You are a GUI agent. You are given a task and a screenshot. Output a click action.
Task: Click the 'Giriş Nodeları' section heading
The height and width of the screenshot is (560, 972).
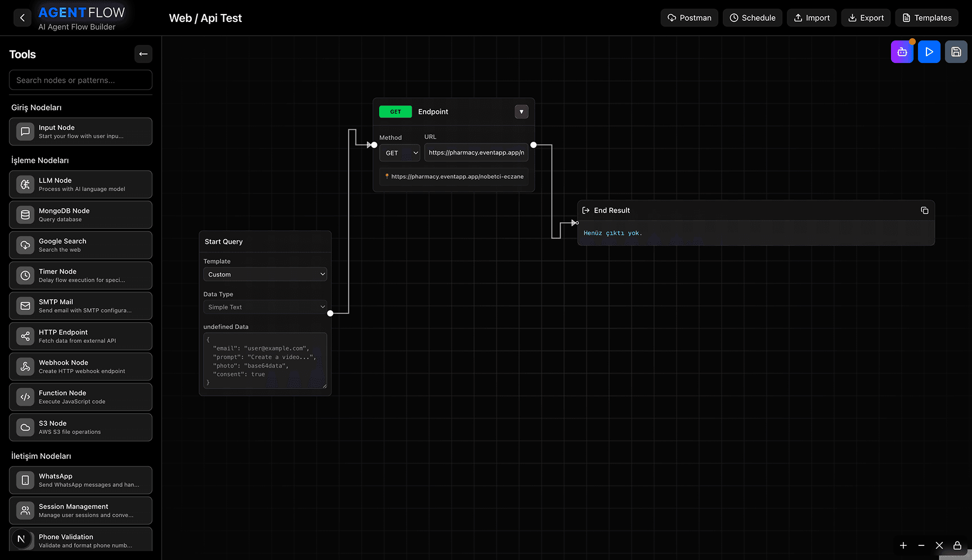[37, 107]
